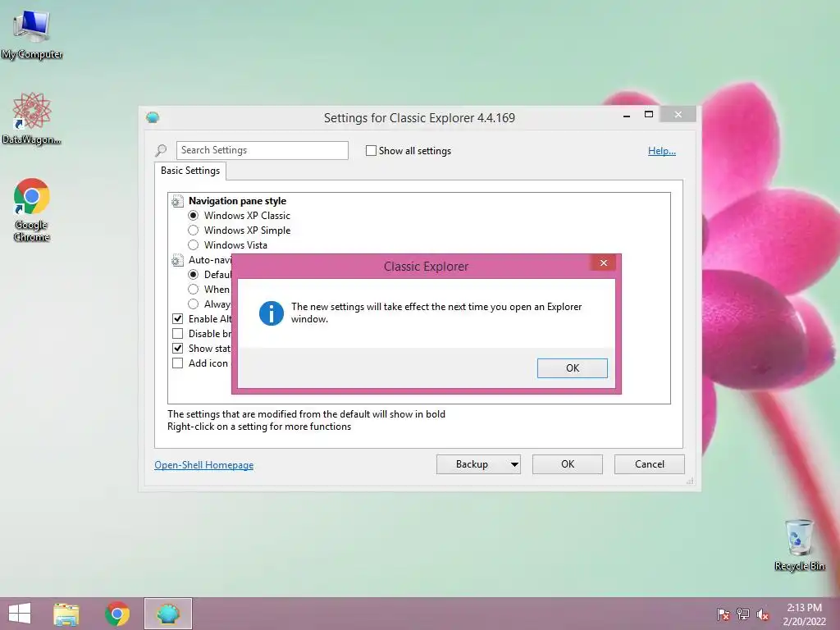Open the DataWagon desktop shortcut
The width and height of the screenshot is (840, 630).
pos(32,118)
